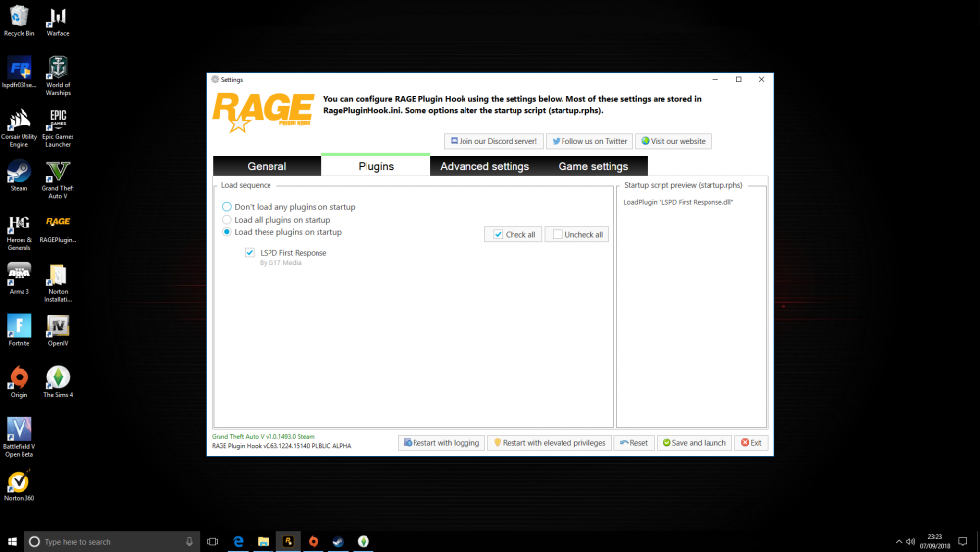The height and width of the screenshot is (552, 980).
Task: Launch Fortnite from the desktop
Action: click(19, 330)
